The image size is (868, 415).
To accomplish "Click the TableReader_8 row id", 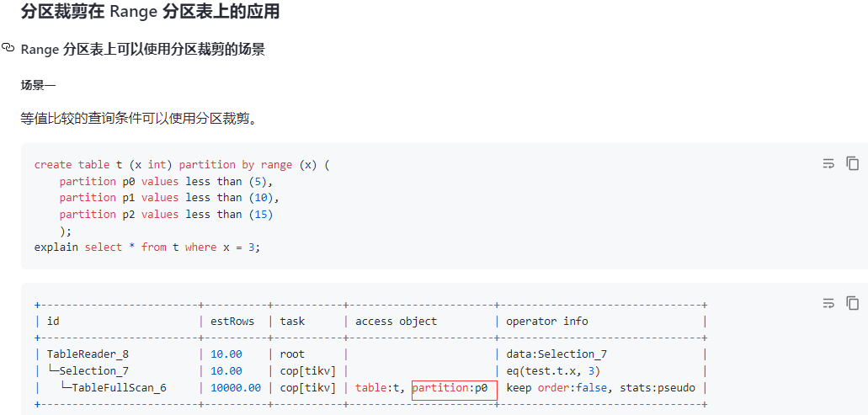I will (x=88, y=354).
